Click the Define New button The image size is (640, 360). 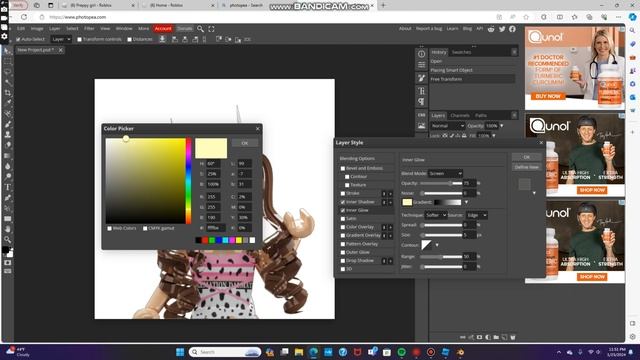click(527, 167)
